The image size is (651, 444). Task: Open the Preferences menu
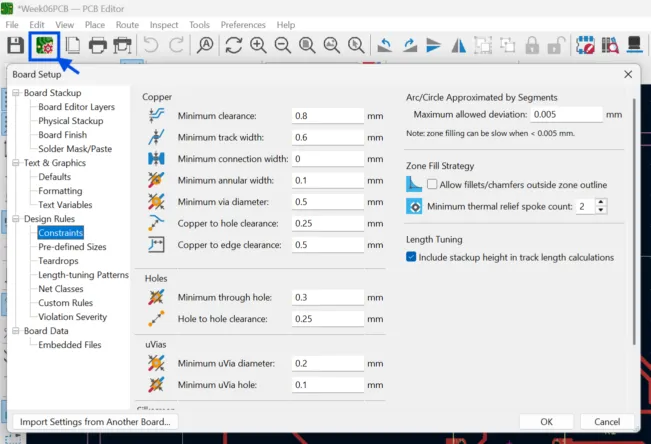pyautogui.click(x=243, y=25)
